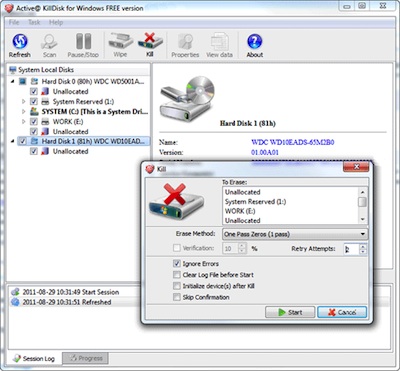The width and height of the screenshot is (400, 371).
Task: Click the Verification percent input field
Action: click(x=231, y=248)
